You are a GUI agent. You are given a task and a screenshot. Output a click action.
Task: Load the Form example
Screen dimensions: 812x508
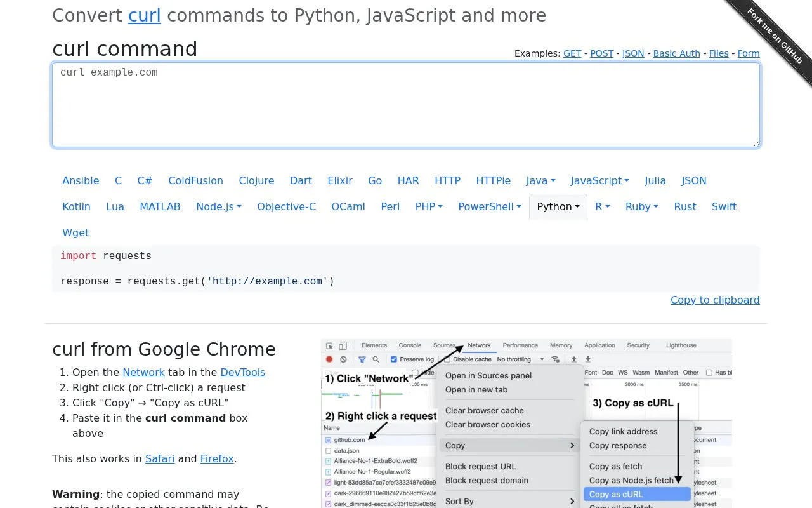click(749, 53)
